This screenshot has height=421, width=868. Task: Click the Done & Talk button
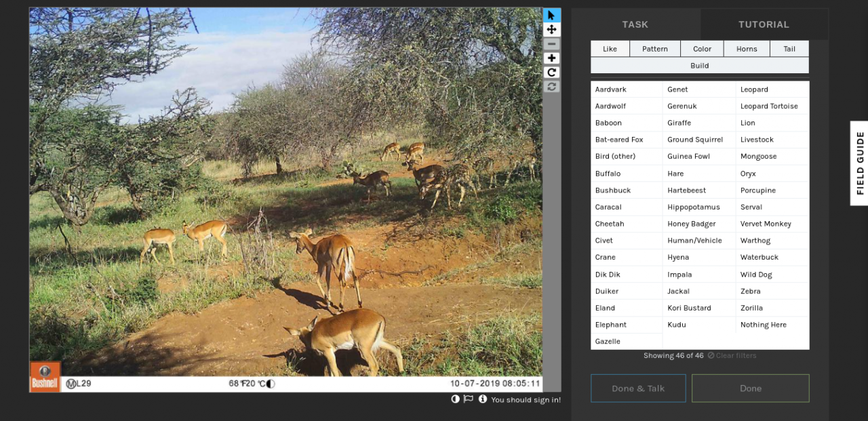tap(638, 388)
